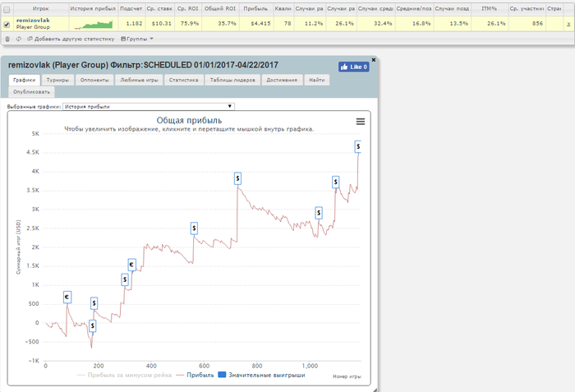Viewport: 575px width, 392px height.
Task: Sort by 'ITM%' column header
Action: [x=490, y=8]
